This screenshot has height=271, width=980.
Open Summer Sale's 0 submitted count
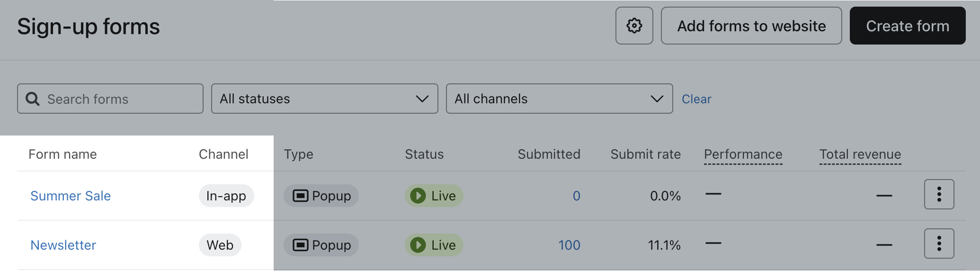tap(576, 196)
